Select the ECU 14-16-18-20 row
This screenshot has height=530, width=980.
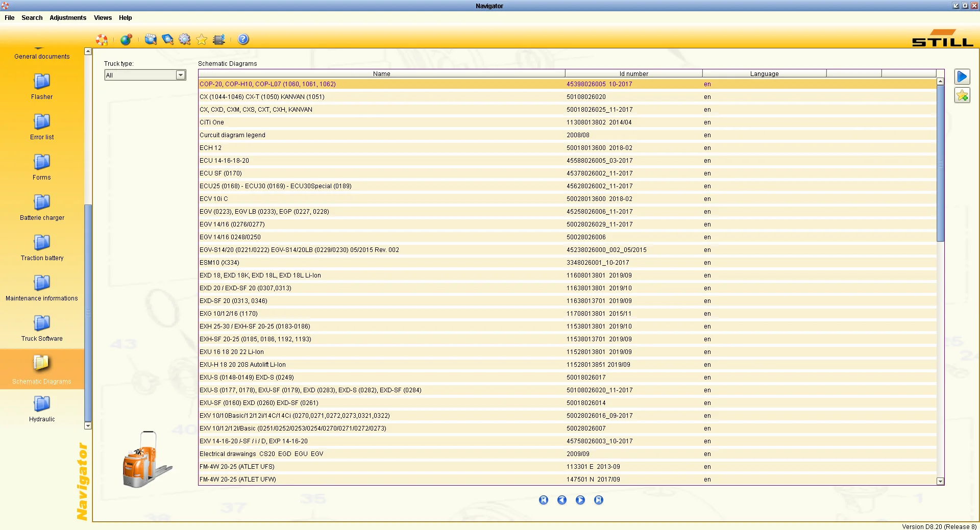point(568,161)
